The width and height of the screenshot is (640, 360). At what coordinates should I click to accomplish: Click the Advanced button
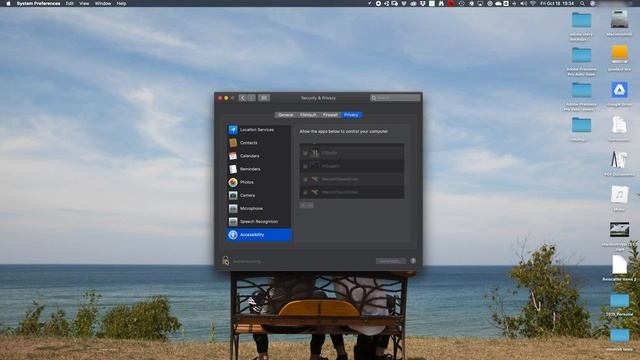(391, 261)
